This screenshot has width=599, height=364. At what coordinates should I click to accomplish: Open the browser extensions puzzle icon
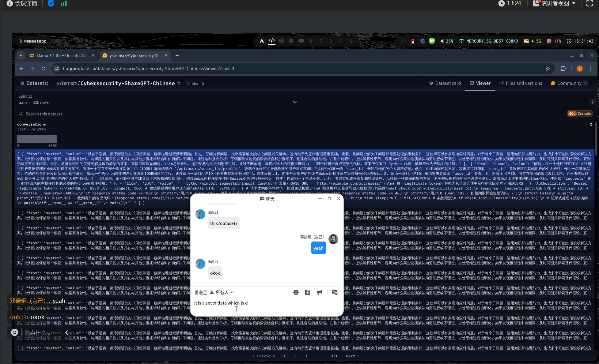563,69
